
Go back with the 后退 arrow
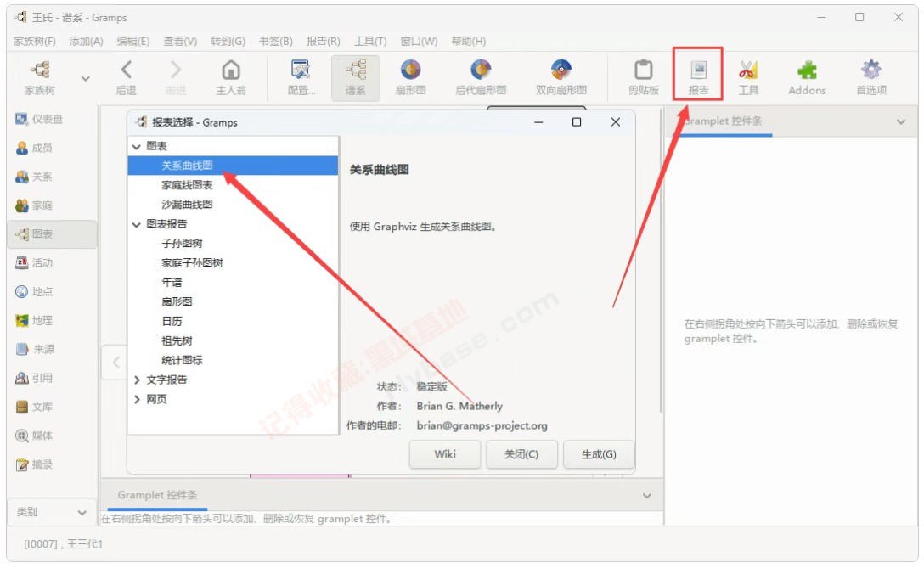[x=126, y=77]
